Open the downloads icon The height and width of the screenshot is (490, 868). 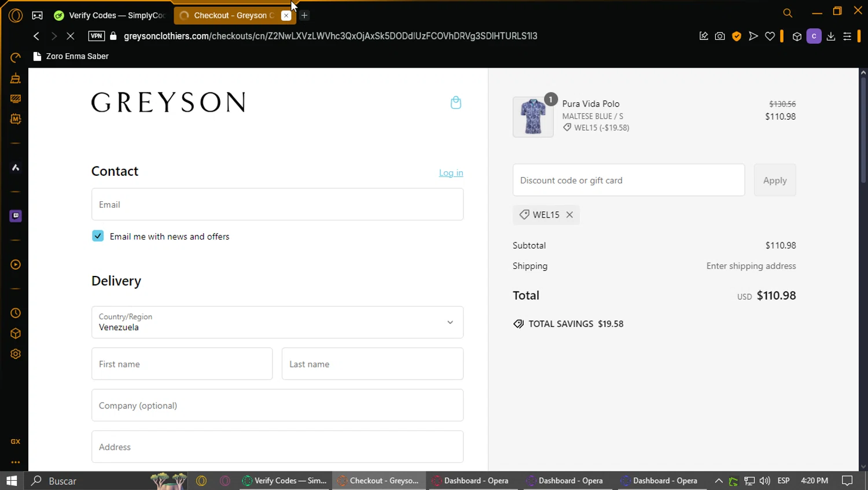point(831,36)
